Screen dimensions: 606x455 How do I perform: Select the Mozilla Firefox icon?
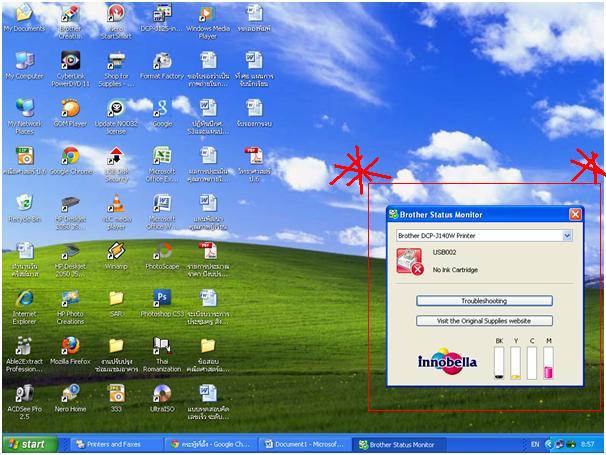pos(70,351)
